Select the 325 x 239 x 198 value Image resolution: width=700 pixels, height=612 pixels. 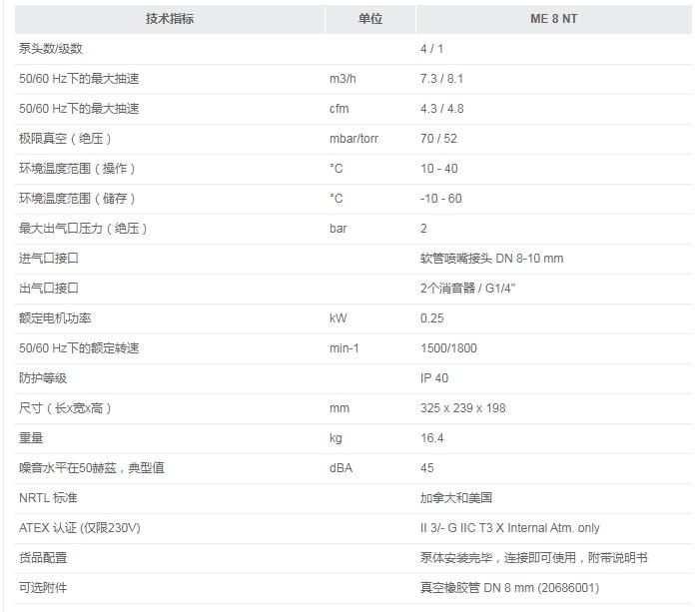click(x=462, y=408)
